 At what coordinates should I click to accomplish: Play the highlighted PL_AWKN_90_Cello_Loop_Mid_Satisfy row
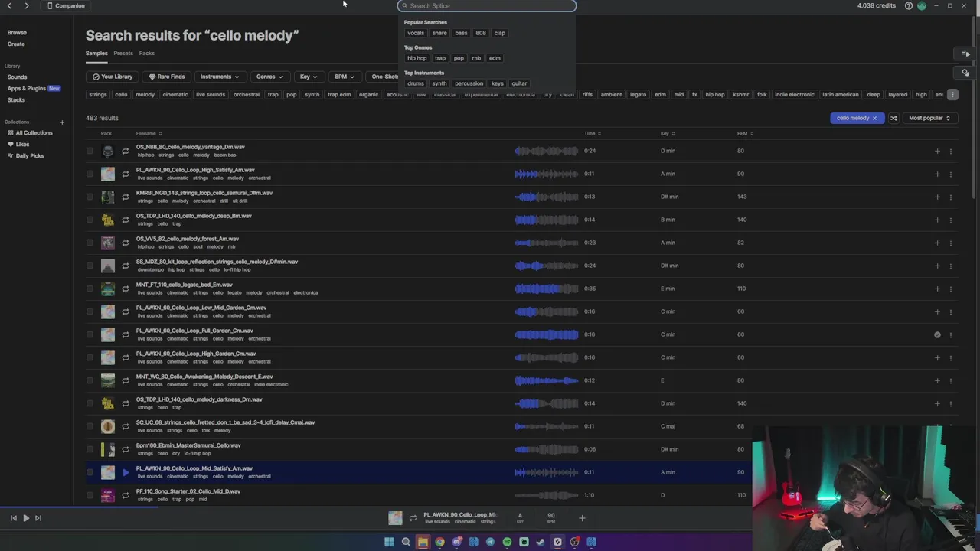(x=126, y=472)
